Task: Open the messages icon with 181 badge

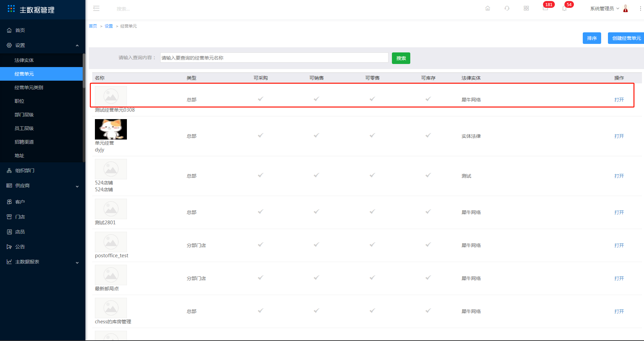Action: [x=546, y=8]
